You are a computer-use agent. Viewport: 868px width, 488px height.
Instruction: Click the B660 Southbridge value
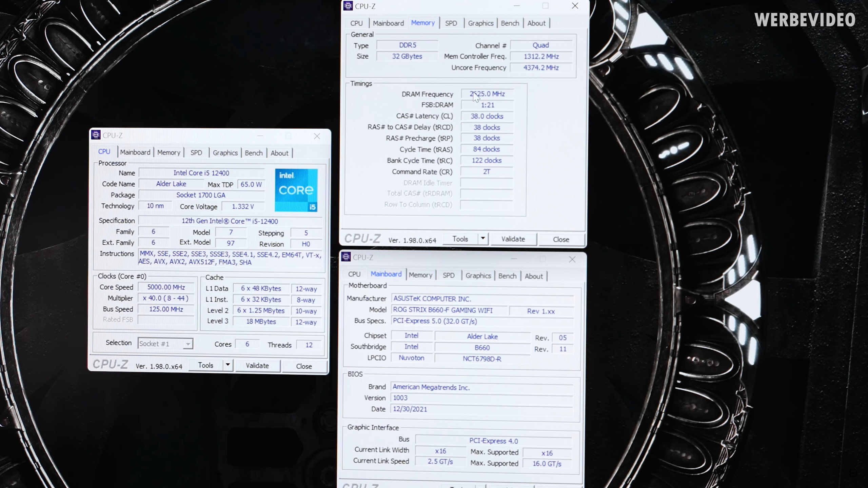point(482,347)
